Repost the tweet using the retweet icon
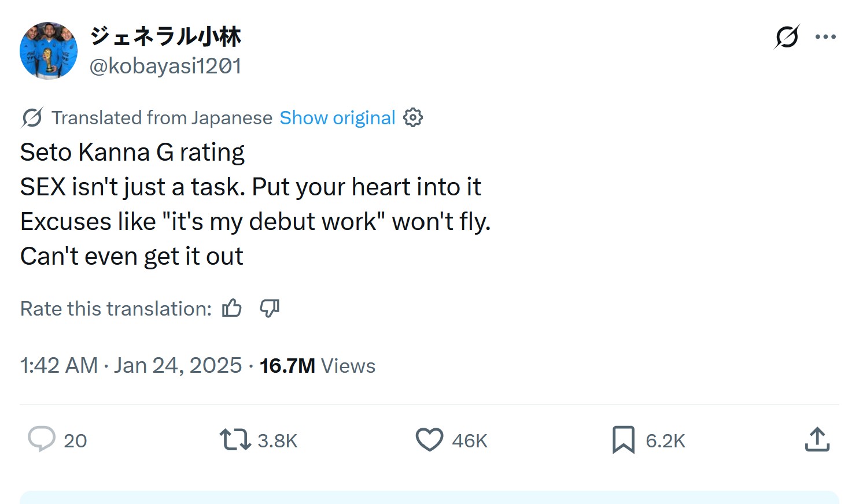Screen dimensions: 848x504 click(235, 440)
